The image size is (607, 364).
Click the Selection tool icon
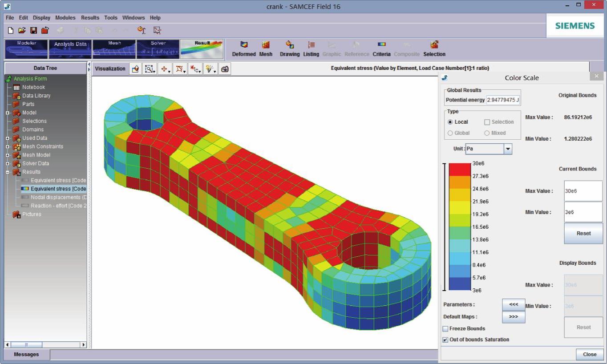pyautogui.click(x=434, y=45)
